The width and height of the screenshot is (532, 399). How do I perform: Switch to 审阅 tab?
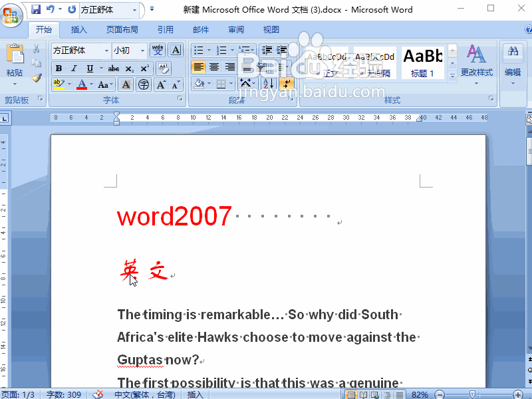tap(236, 29)
